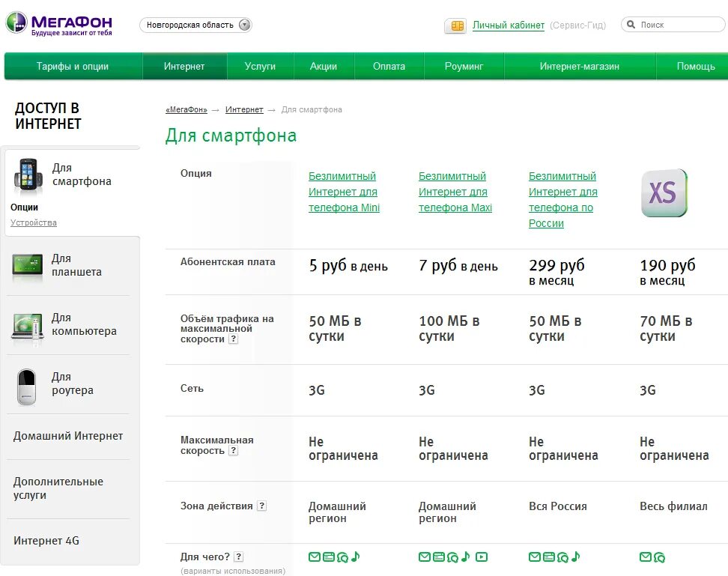The height and width of the screenshot is (576, 728).
Task: Open Безлимитный Интернет для телефона по России
Action: pyautogui.click(x=563, y=200)
